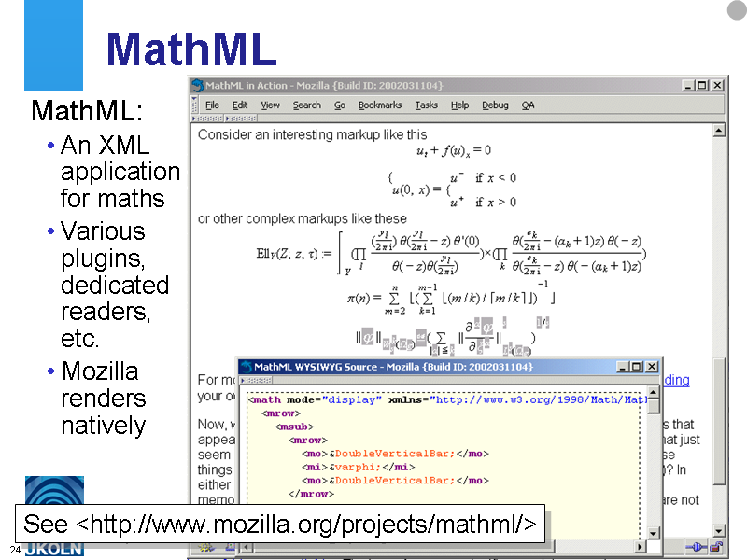The width and height of the screenshot is (747, 560).
Task: Click the Source window scrollbar down arrow
Action: [654, 533]
